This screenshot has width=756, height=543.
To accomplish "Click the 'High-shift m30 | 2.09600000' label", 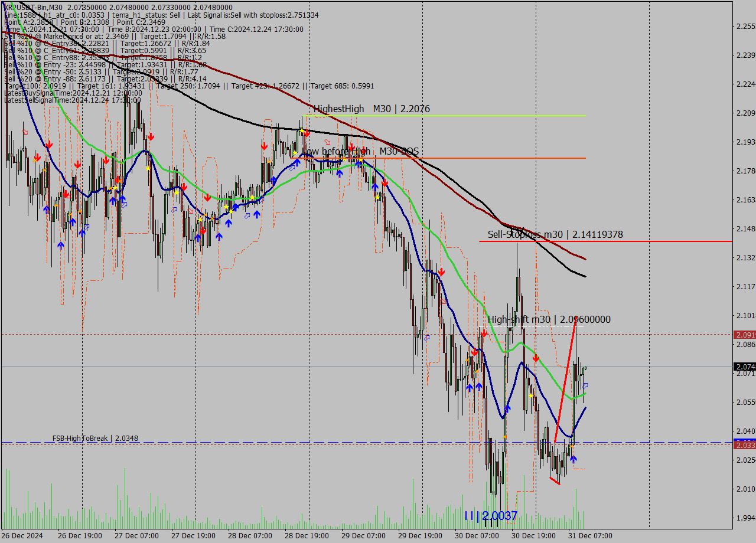I will (x=549, y=319).
